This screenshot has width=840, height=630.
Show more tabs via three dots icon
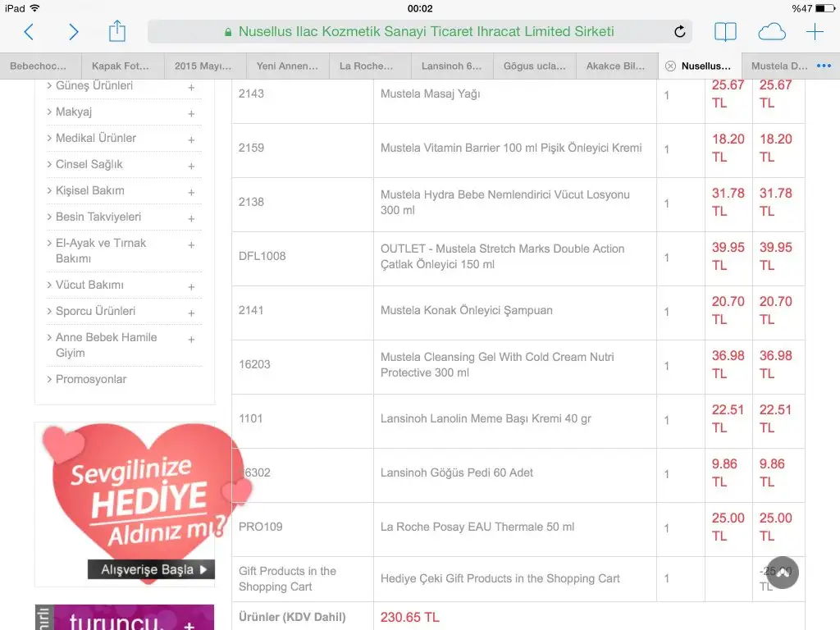tap(824, 66)
